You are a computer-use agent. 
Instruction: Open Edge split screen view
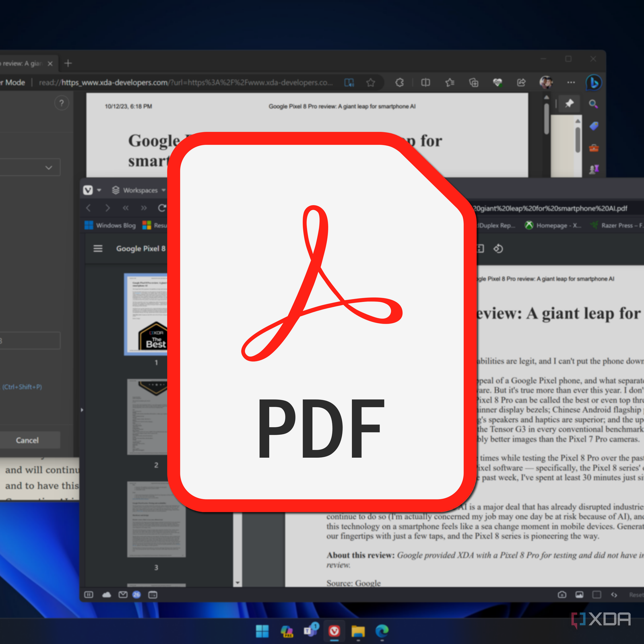[x=425, y=83]
